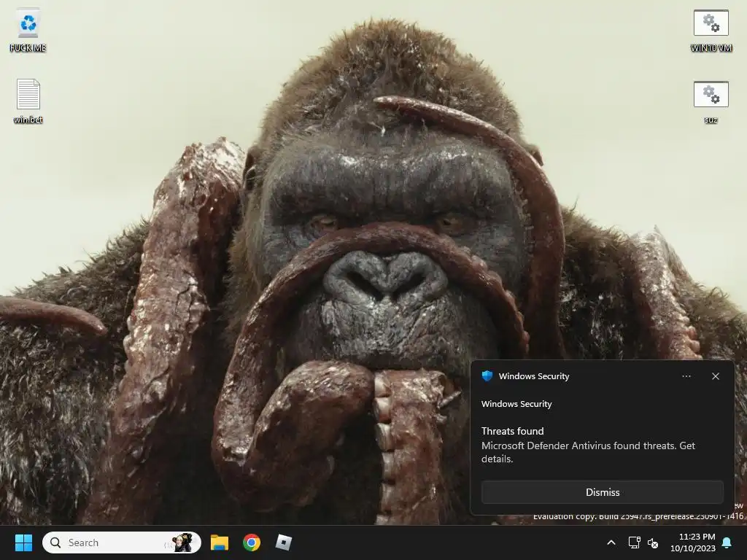Click the muted volume tray icon
Viewport: 747px width, 560px height.
(653, 542)
